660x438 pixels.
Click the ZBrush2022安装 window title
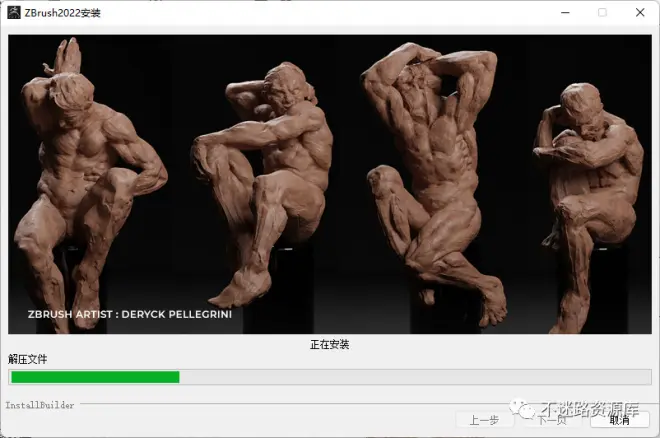coord(62,13)
